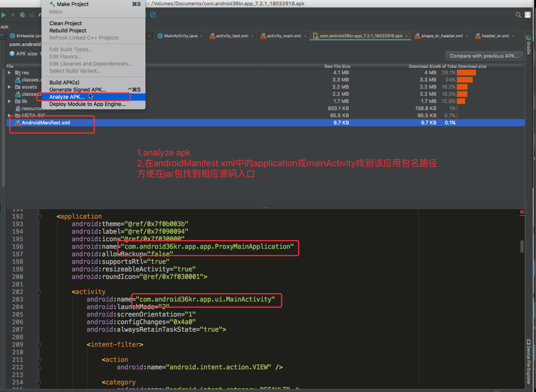Click the File column header
The width and height of the screenshot is (536, 392).
coord(10,67)
